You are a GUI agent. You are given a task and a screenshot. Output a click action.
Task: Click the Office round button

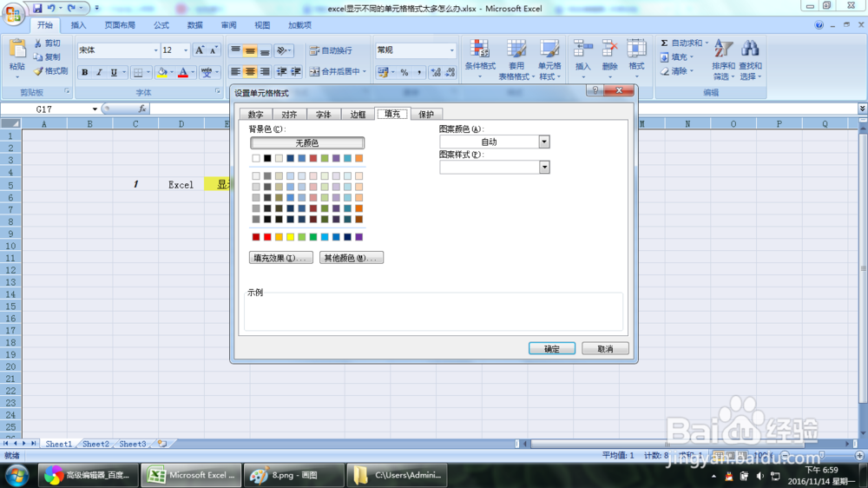click(13, 13)
